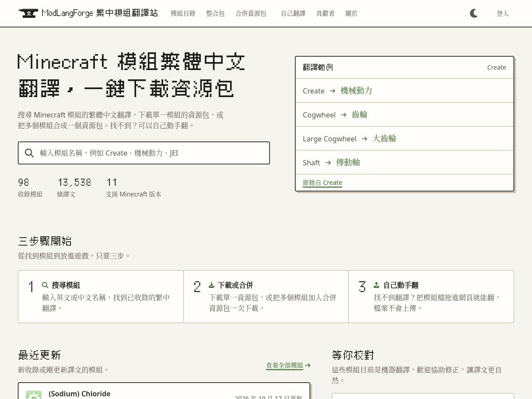Open the 模組目錄 nav item

(183, 13)
